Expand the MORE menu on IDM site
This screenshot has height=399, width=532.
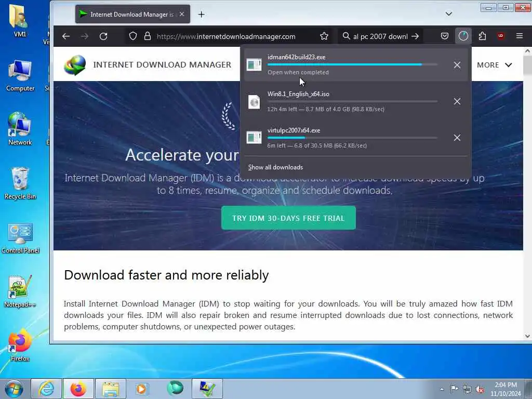click(x=495, y=65)
